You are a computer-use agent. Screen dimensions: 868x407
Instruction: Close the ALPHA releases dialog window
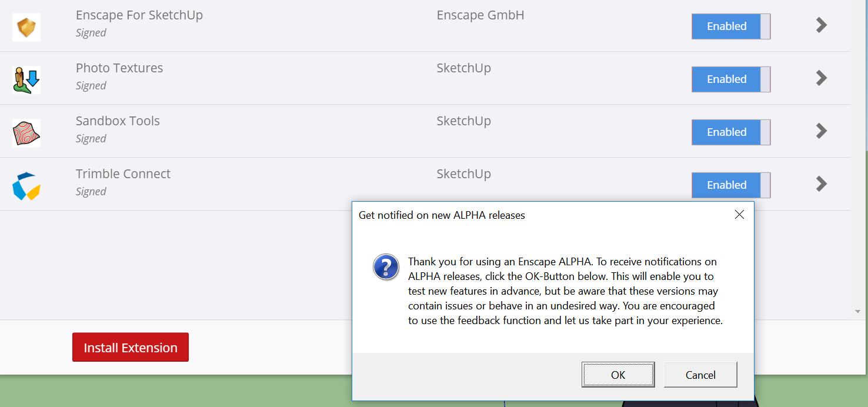(x=740, y=215)
